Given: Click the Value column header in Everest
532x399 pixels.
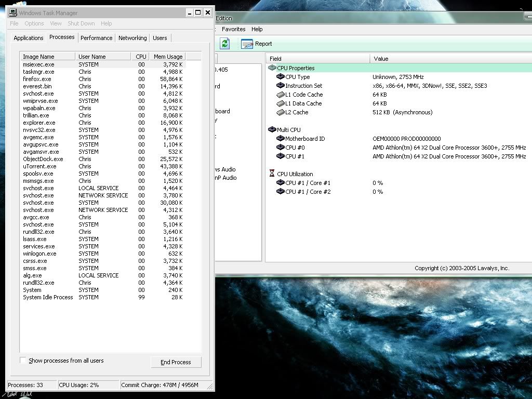Looking at the screenshot, I should (x=451, y=58).
